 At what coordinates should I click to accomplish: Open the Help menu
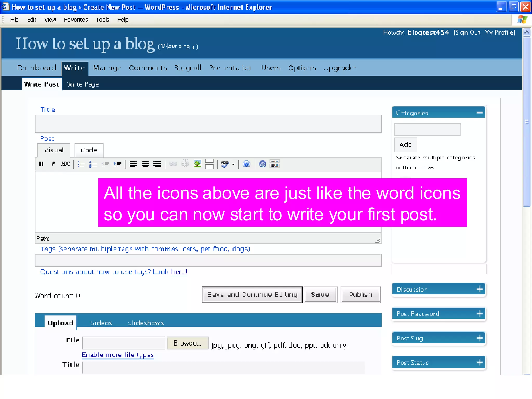[x=123, y=20]
